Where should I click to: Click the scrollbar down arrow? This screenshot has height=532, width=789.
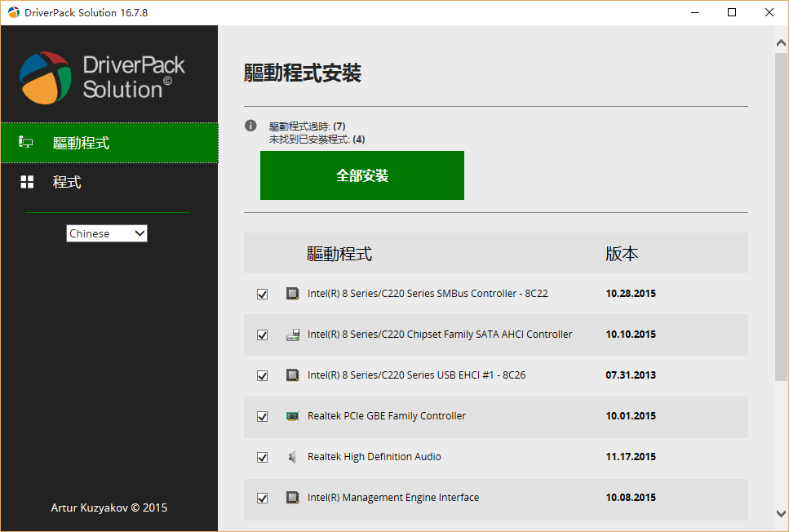click(x=781, y=513)
